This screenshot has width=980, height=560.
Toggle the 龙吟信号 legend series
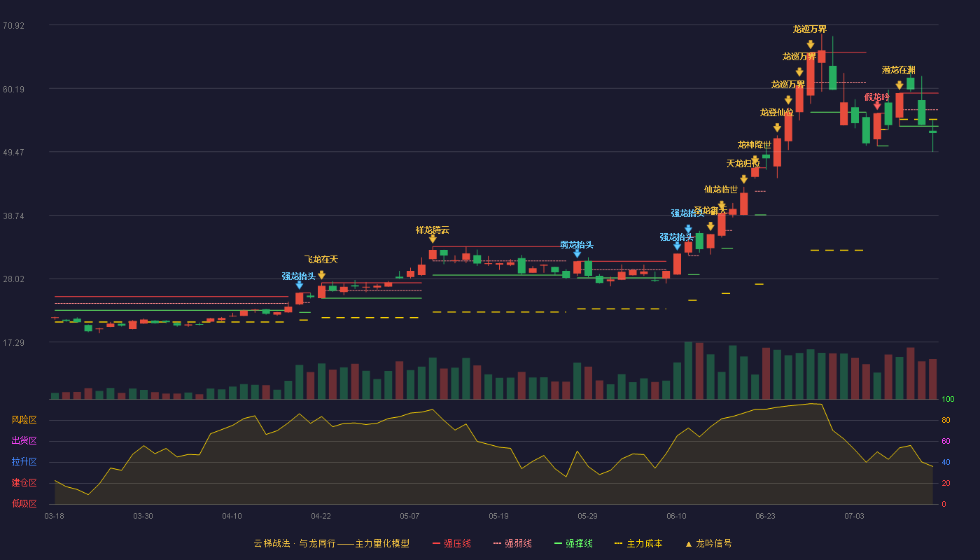[x=708, y=543]
